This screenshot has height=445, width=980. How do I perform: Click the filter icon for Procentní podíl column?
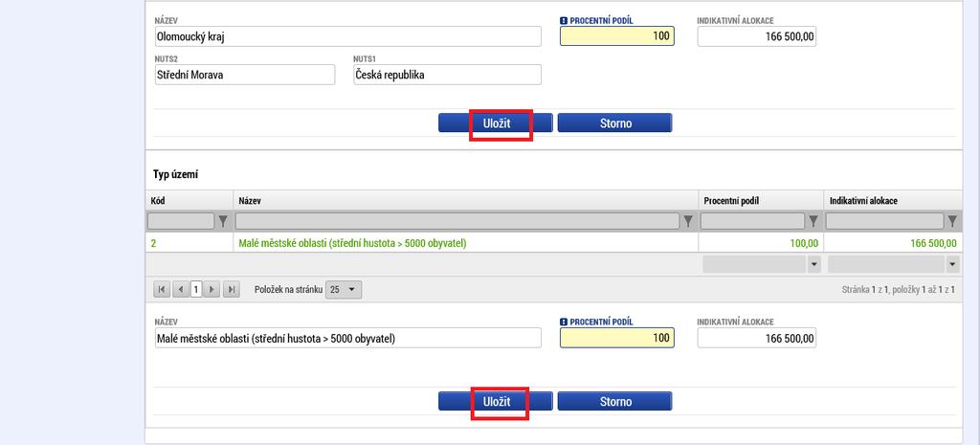[x=813, y=221]
